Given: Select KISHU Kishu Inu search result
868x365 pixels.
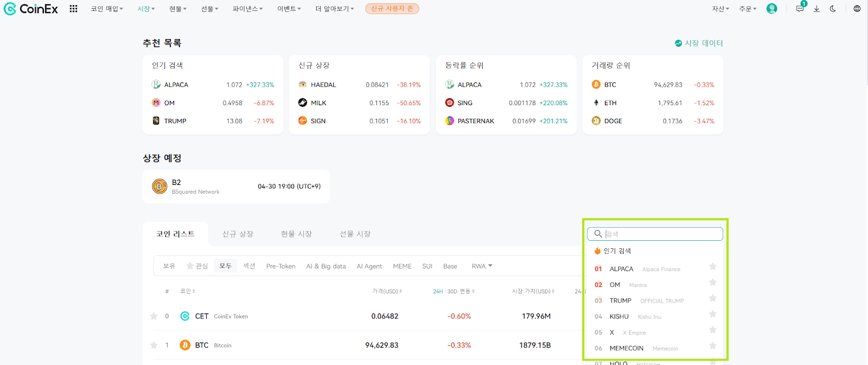Looking at the screenshot, I should pyautogui.click(x=655, y=317).
